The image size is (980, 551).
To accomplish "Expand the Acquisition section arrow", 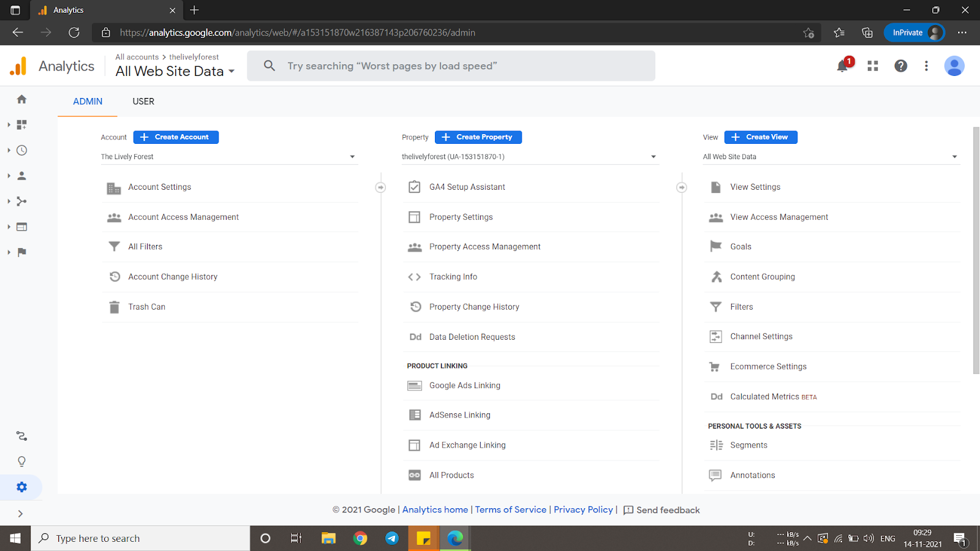I will pos(9,201).
